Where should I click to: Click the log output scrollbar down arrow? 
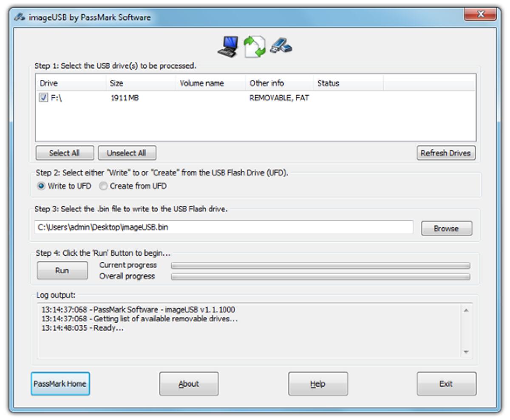pos(466,351)
